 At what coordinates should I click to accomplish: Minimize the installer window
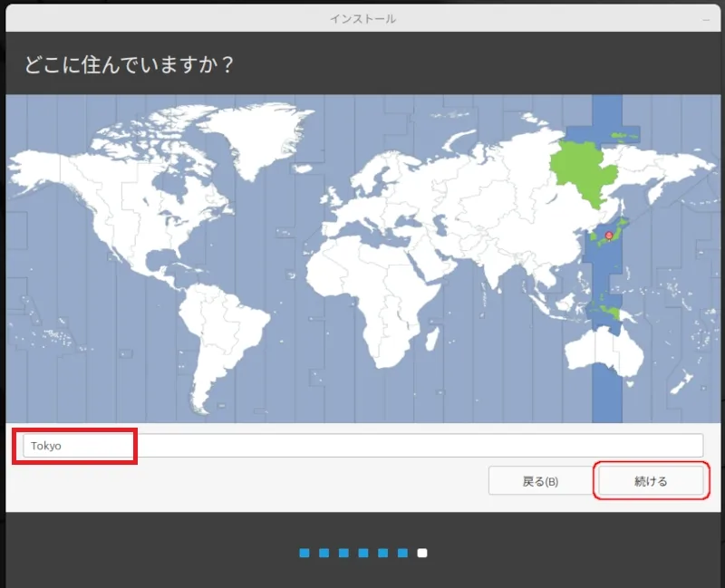point(705,18)
